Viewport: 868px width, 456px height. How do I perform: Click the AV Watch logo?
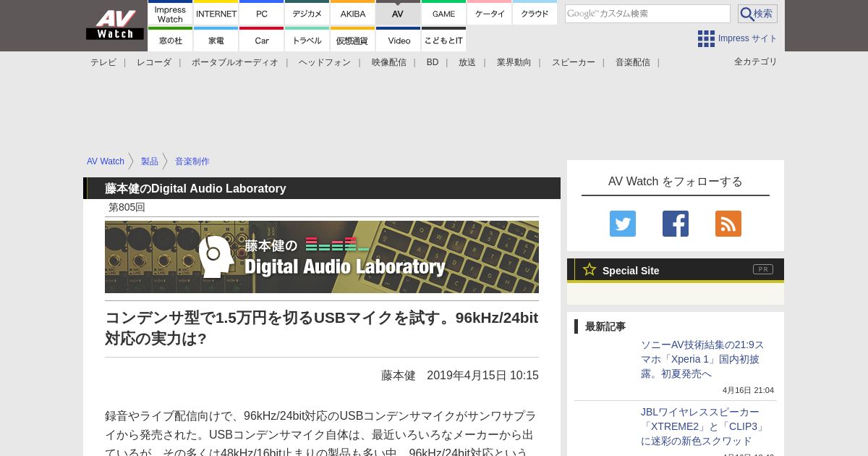coord(114,25)
